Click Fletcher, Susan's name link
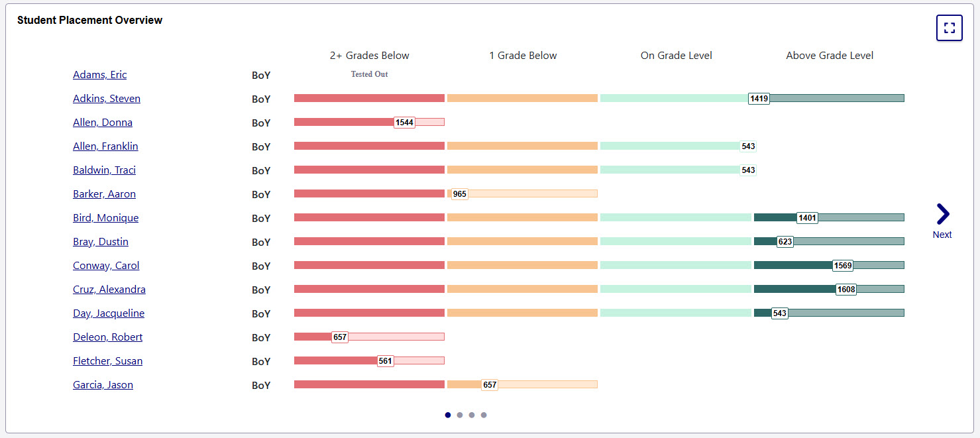This screenshot has width=980, height=438. pyautogui.click(x=107, y=361)
